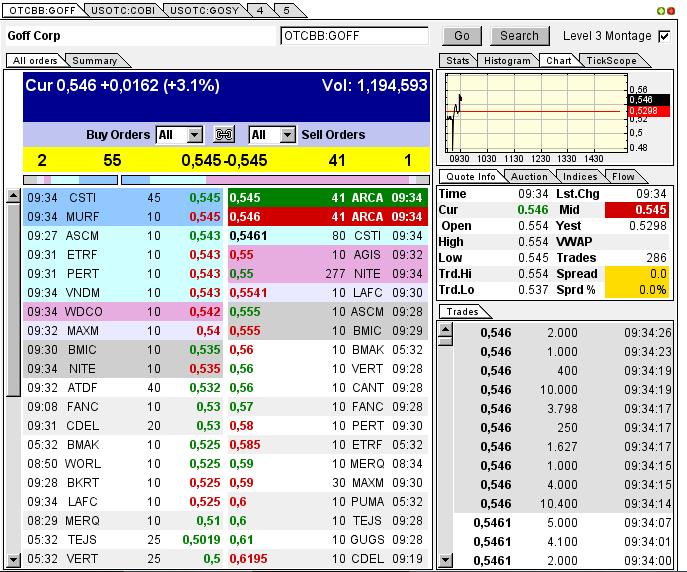Click the orders list scroll up arrow

tap(14, 196)
